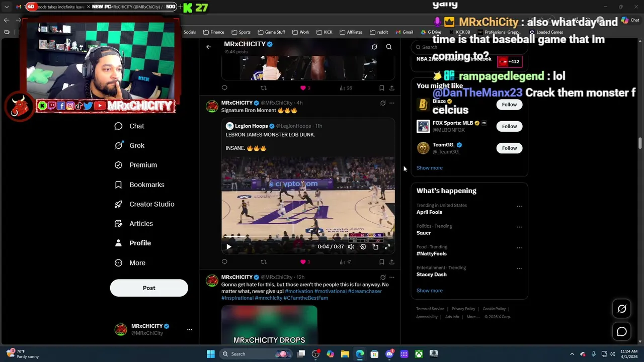
Task: Repost the top post with 26 views
Action: (x=264, y=88)
